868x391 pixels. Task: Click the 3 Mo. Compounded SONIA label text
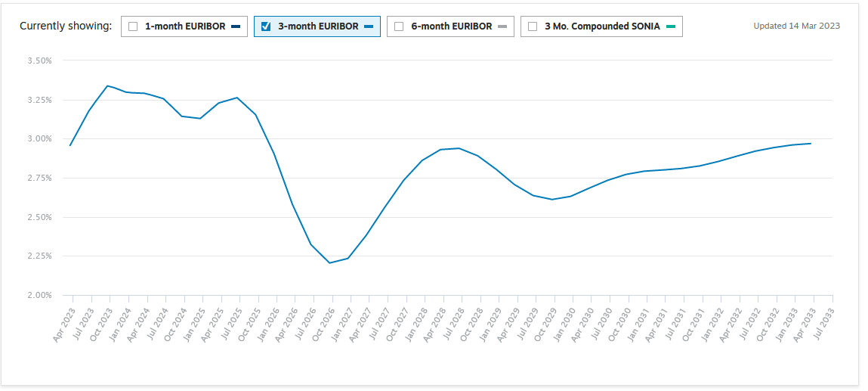pyautogui.click(x=602, y=26)
